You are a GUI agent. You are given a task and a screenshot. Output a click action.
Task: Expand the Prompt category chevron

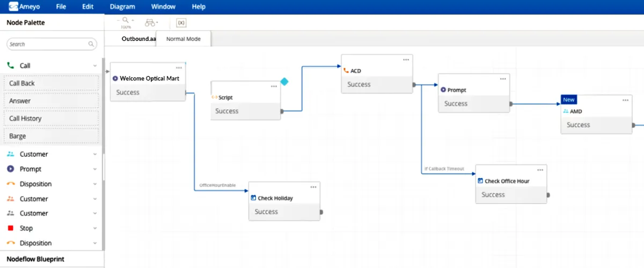coord(95,169)
